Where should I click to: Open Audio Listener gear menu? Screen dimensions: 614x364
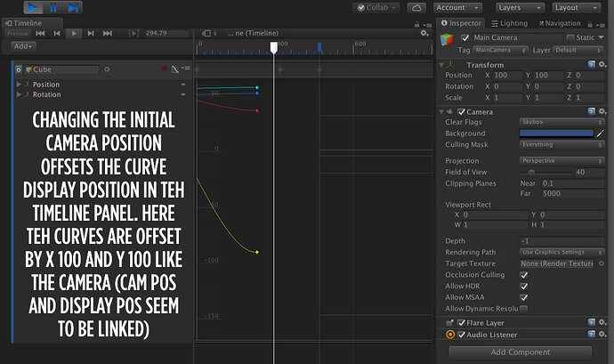tap(602, 335)
